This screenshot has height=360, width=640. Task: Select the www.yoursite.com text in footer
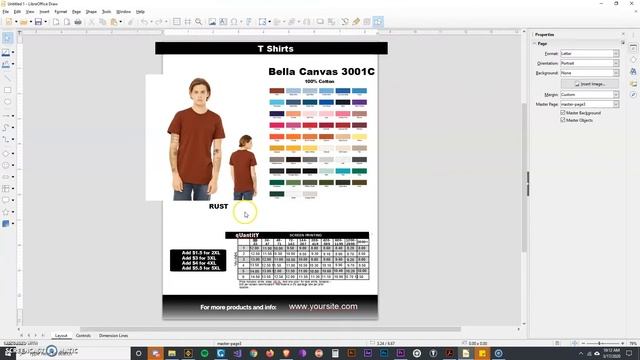(x=323, y=307)
